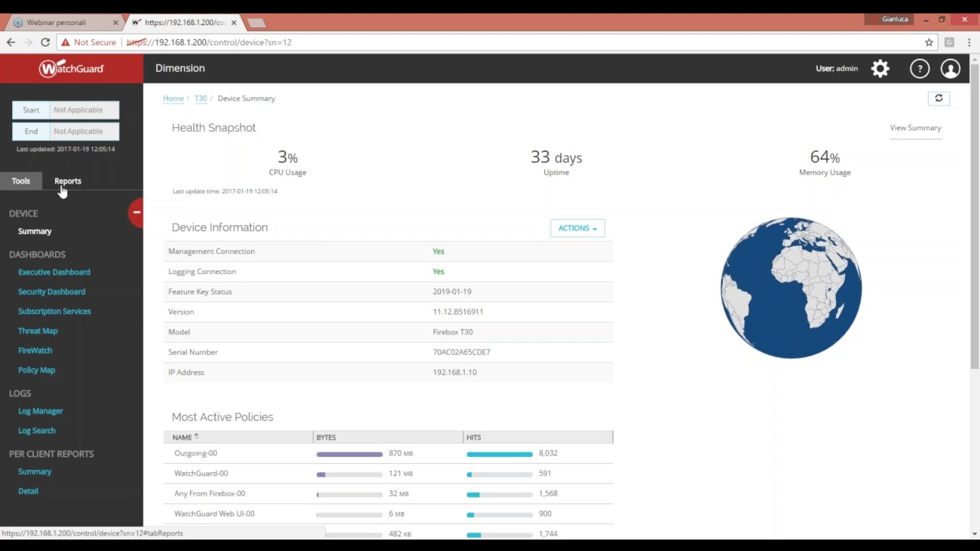Click version 11.12.B516911 value
This screenshot has width=980, height=551.
(458, 312)
